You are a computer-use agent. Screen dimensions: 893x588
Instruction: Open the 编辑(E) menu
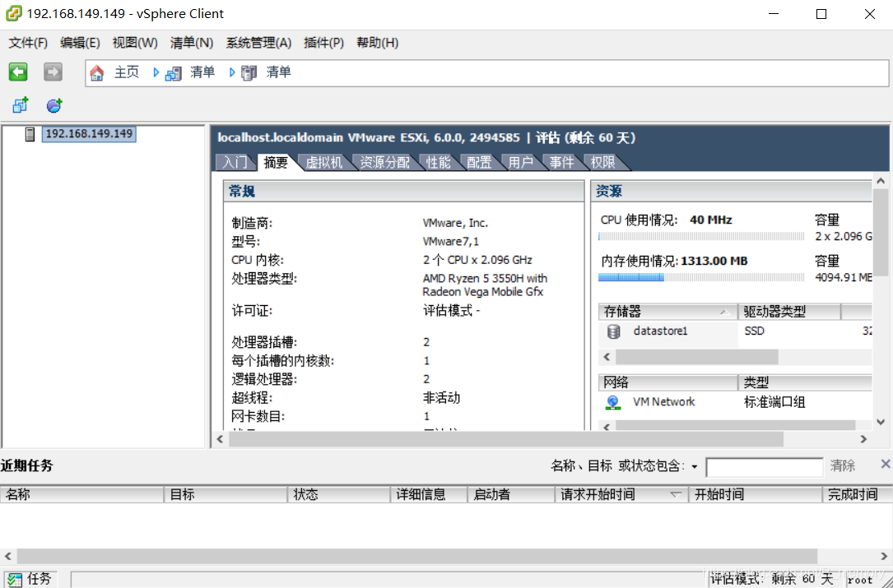[x=81, y=43]
